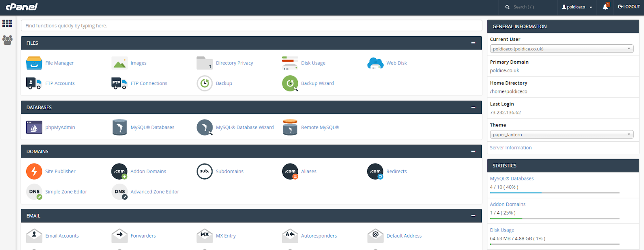Click the MySQL Databases icon

point(120,127)
